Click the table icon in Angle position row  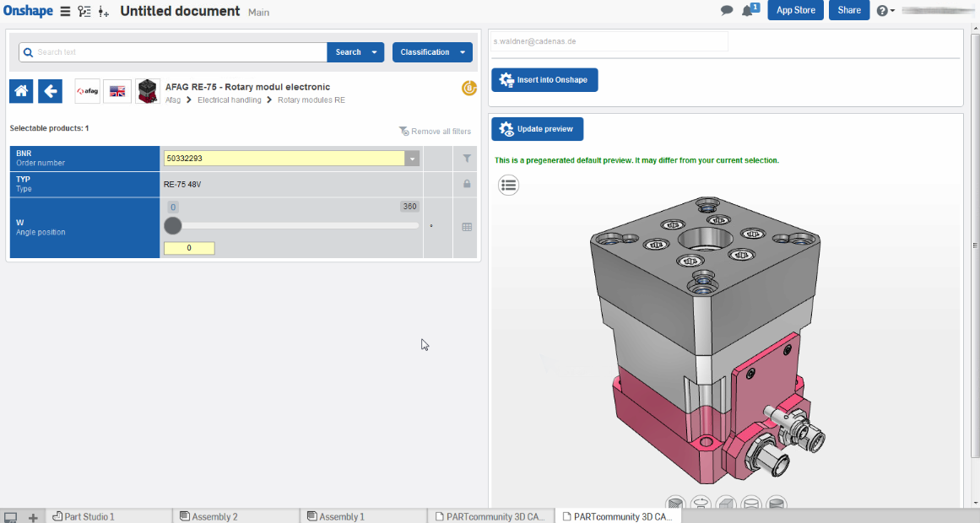pyautogui.click(x=467, y=227)
